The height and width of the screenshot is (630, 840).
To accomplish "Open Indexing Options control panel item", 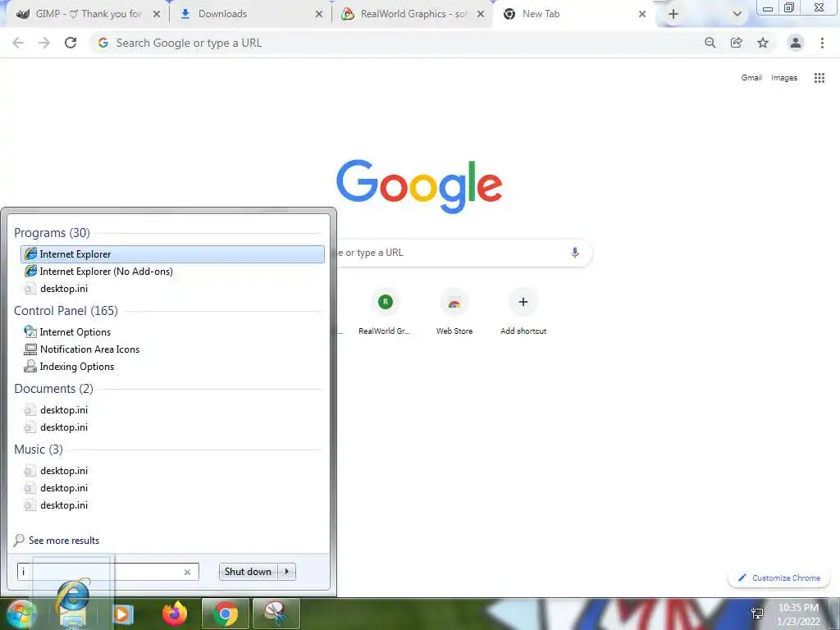I will (x=69, y=367).
